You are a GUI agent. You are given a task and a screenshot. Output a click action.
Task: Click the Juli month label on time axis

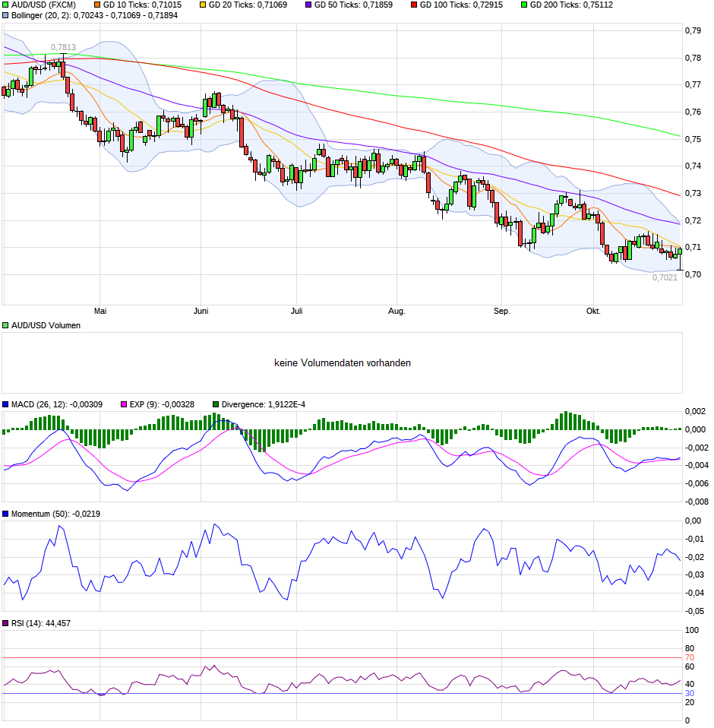point(296,311)
